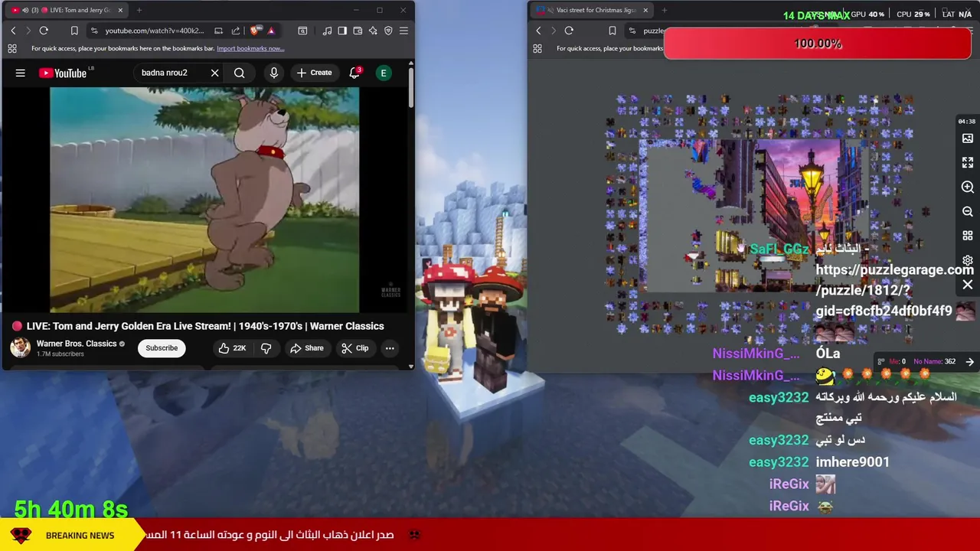The width and height of the screenshot is (980, 551).
Task: Open puzzlegarage.com link in chat overlay
Action: tap(894, 290)
